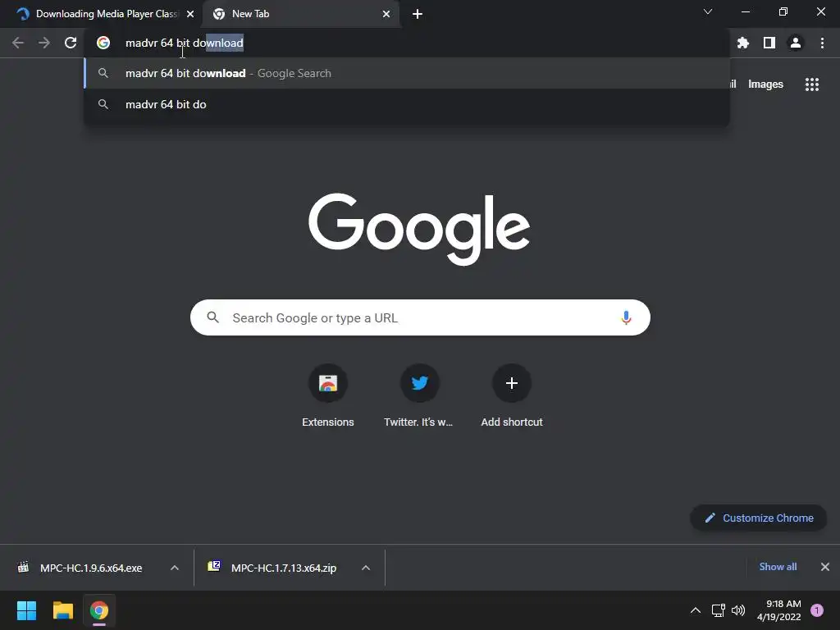Image resolution: width=840 pixels, height=630 pixels.
Task: Open the Chrome profile avatar
Action: [796, 43]
